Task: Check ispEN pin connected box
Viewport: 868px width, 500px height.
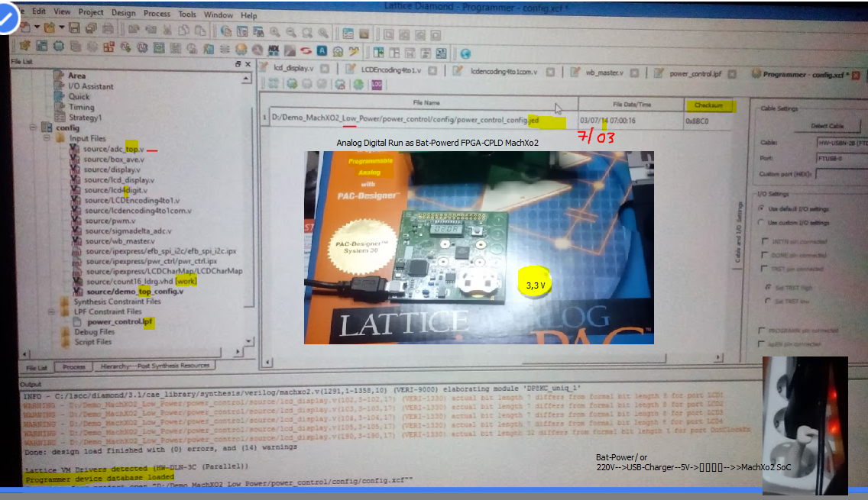Action: [762, 344]
